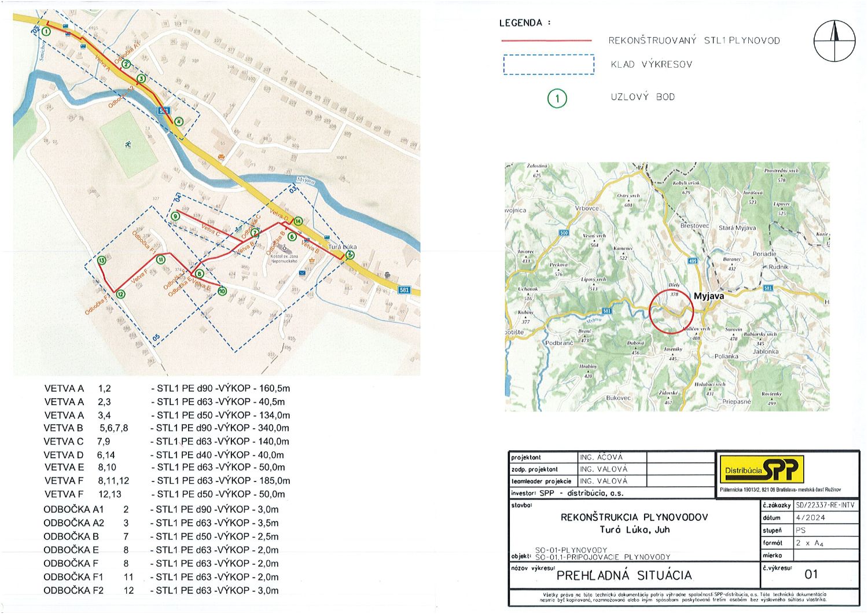868x614 pixels.
Task: Select node marker 14 near Vetva D
Action: 298,221
